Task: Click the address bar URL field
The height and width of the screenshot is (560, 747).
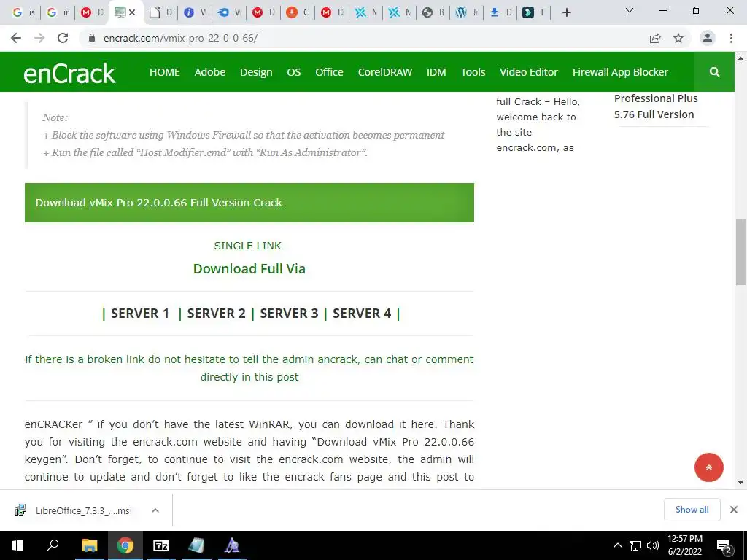Action: pyautogui.click(x=362, y=38)
